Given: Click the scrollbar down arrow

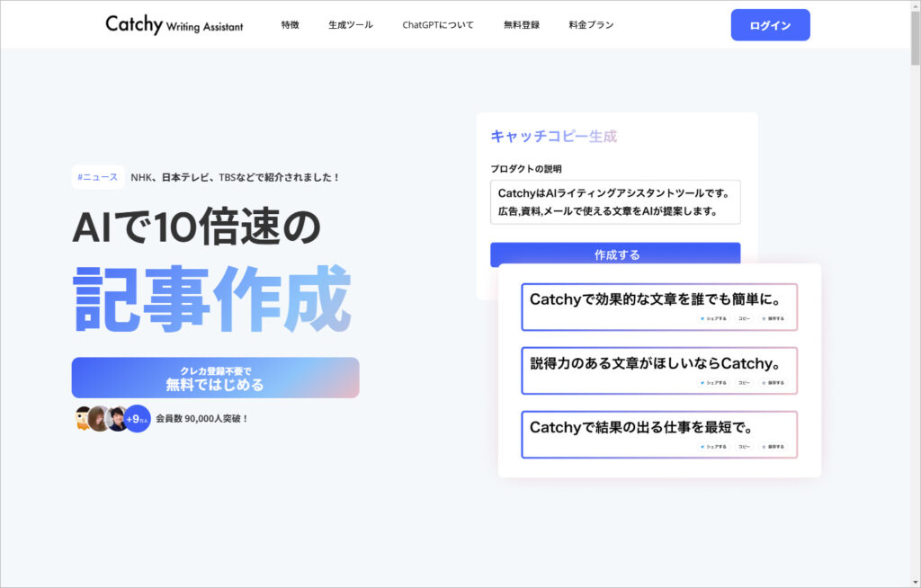Looking at the screenshot, I should [915, 581].
